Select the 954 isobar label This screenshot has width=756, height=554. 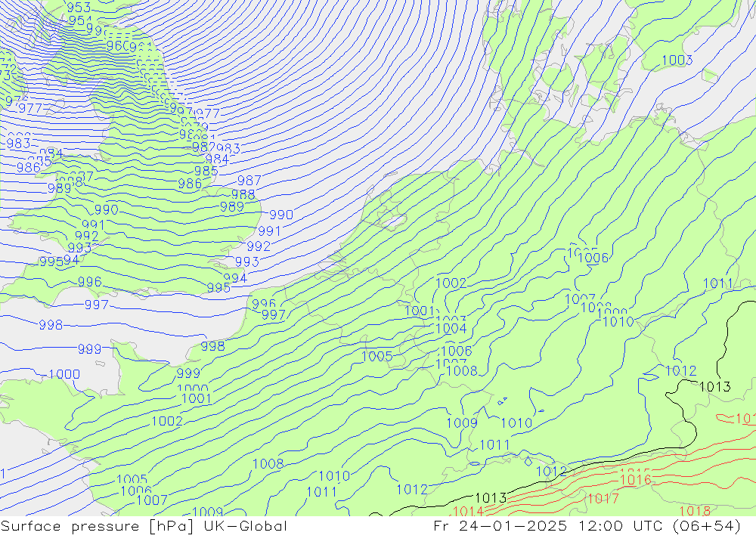[x=79, y=20]
